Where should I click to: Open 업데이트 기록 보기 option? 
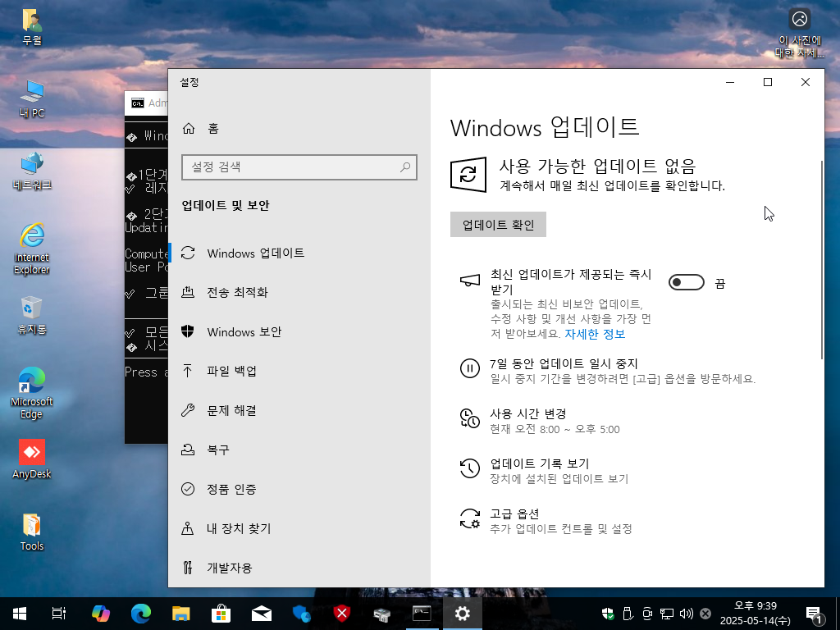(544, 470)
